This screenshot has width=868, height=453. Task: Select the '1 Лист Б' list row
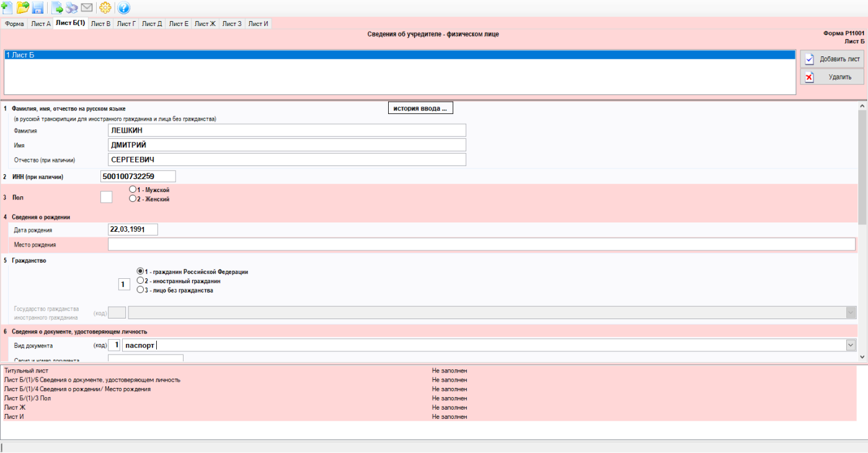point(399,55)
